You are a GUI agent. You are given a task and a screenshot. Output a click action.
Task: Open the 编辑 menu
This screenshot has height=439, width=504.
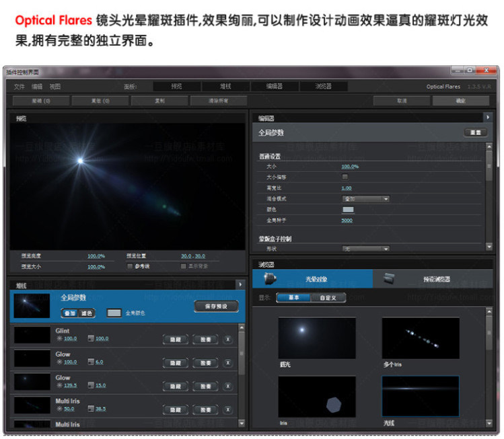[x=37, y=87]
